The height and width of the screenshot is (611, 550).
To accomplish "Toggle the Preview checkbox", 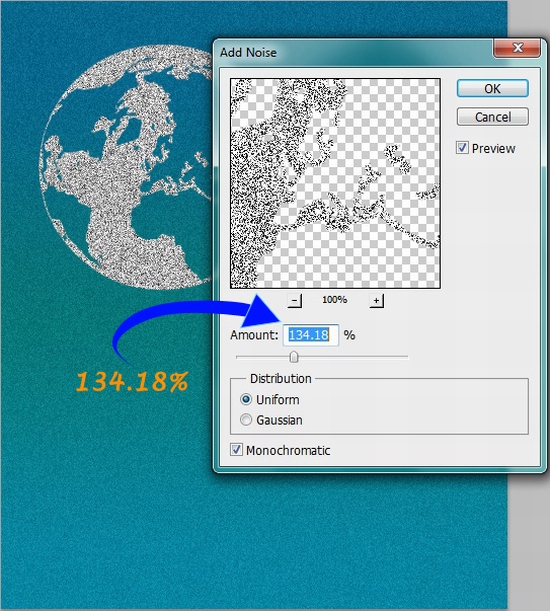I will (462, 148).
